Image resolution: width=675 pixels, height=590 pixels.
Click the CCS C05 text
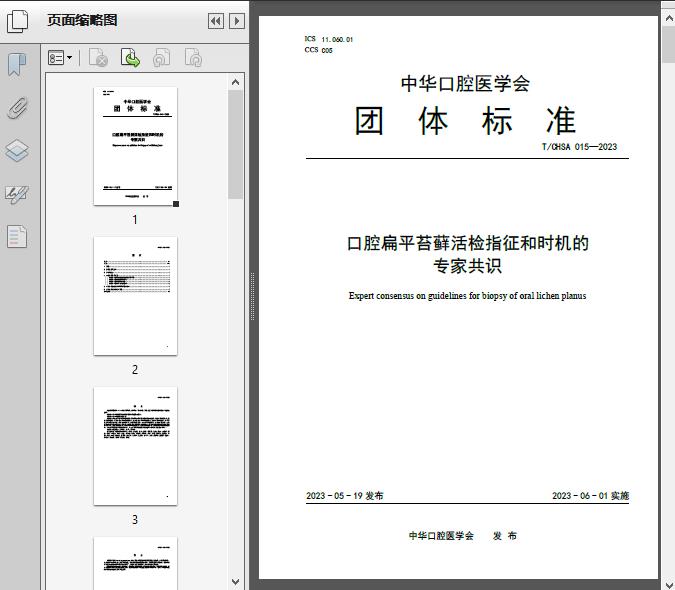coord(319,50)
